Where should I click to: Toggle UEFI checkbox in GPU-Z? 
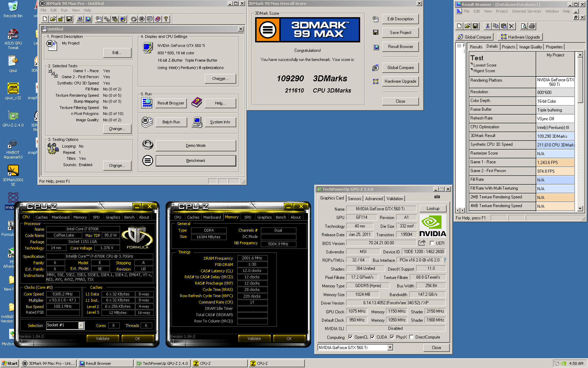click(x=432, y=243)
